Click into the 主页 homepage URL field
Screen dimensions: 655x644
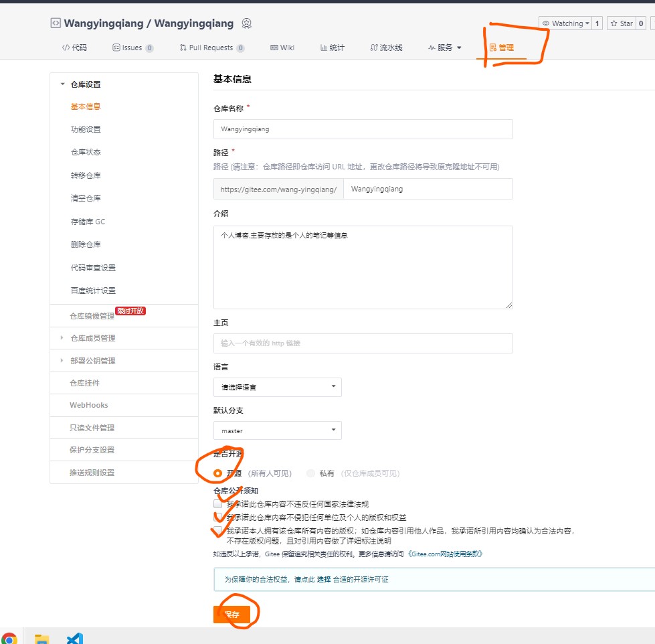click(363, 343)
